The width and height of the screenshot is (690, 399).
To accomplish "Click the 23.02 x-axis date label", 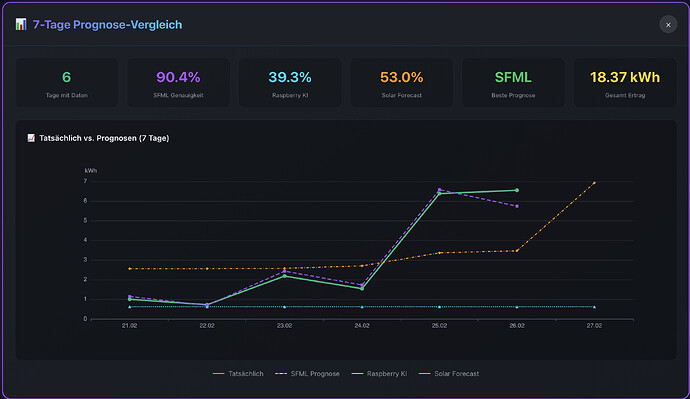I will [x=284, y=326].
